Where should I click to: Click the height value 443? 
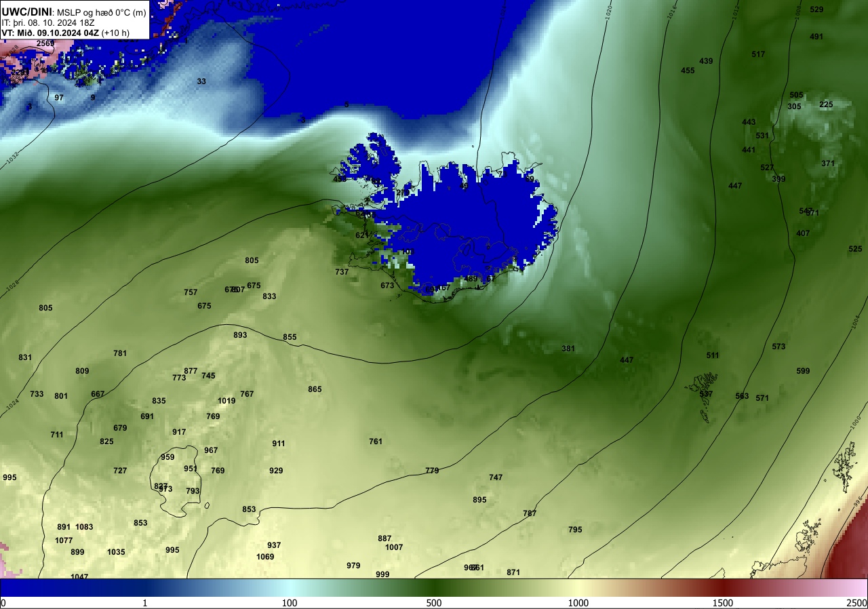[x=749, y=122]
